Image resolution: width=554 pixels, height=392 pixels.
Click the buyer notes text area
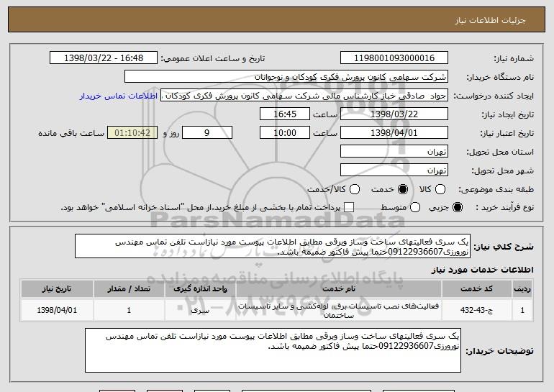pos(273,350)
